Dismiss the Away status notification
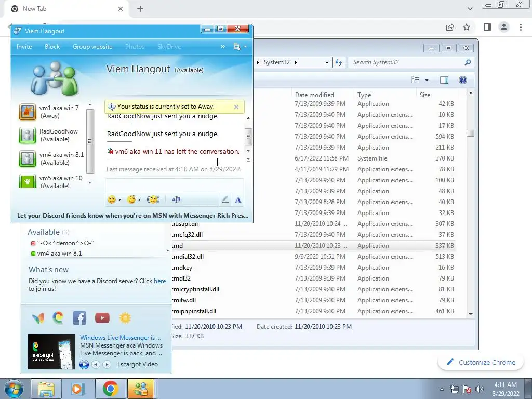Viewport: 532px width, 399px height. pyautogui.click(x=236, y=107)
